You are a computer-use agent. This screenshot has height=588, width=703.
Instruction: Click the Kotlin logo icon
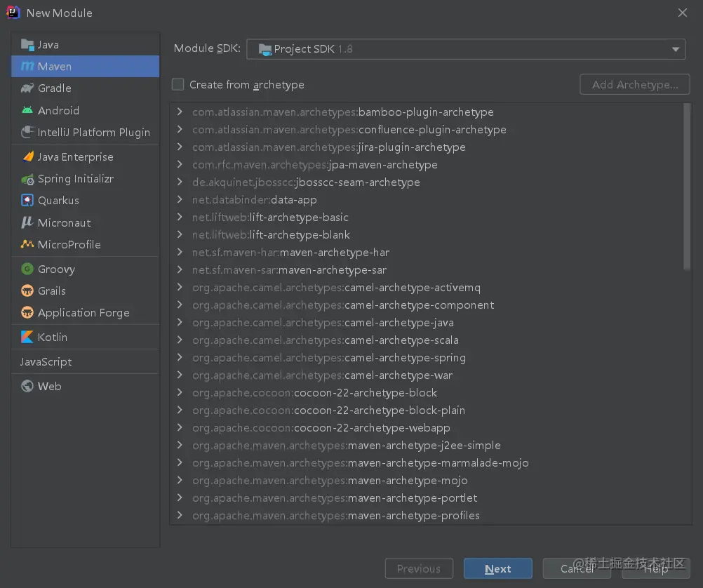click(x=27, y=337)
